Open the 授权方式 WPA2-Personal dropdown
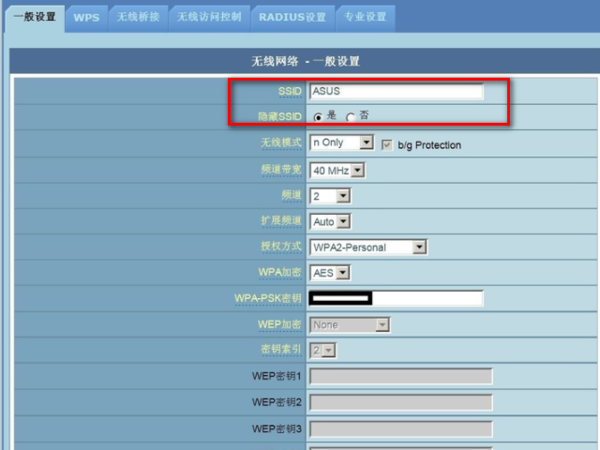This screenshot has height=450, width=600. click(368, 247)
